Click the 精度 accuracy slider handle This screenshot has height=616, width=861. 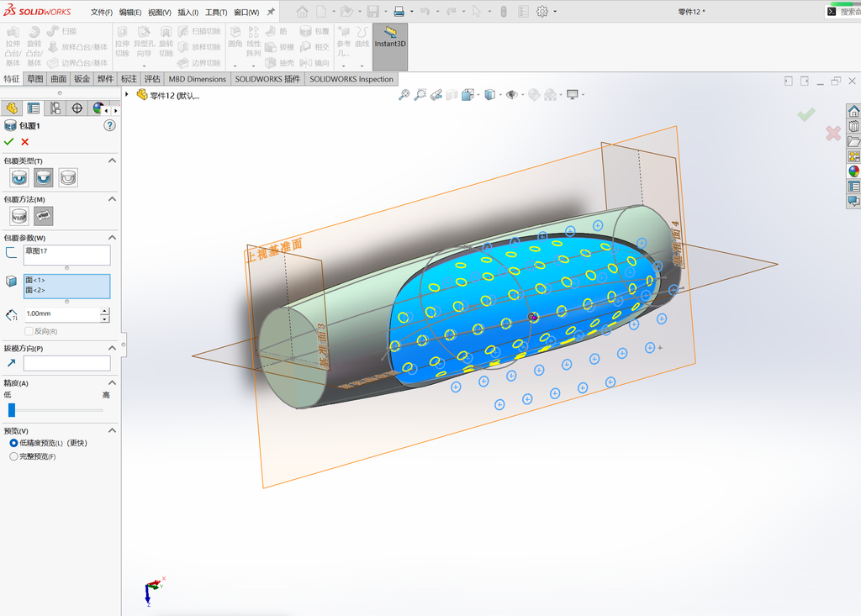click(12, 409)
